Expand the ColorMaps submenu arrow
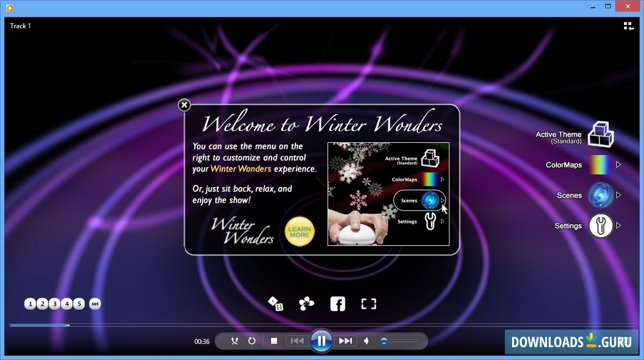Image resolution: width=644 pixels, height=360 pixels. pos(618,164)
